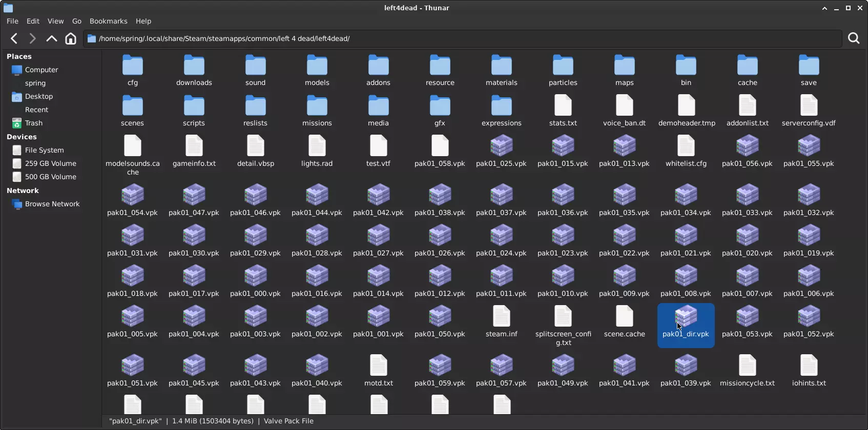Select the splitscreen_config.txt file name
Screen dimensions: 868x430
563,338
